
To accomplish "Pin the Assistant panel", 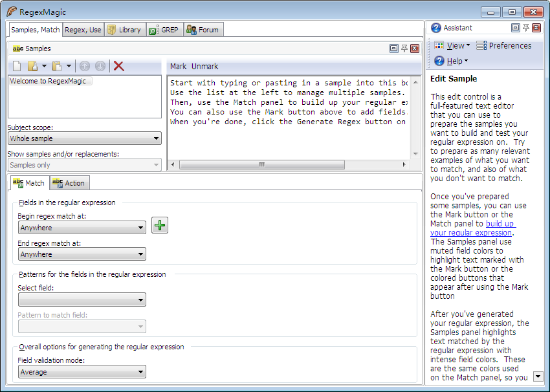I will [526, 28].
